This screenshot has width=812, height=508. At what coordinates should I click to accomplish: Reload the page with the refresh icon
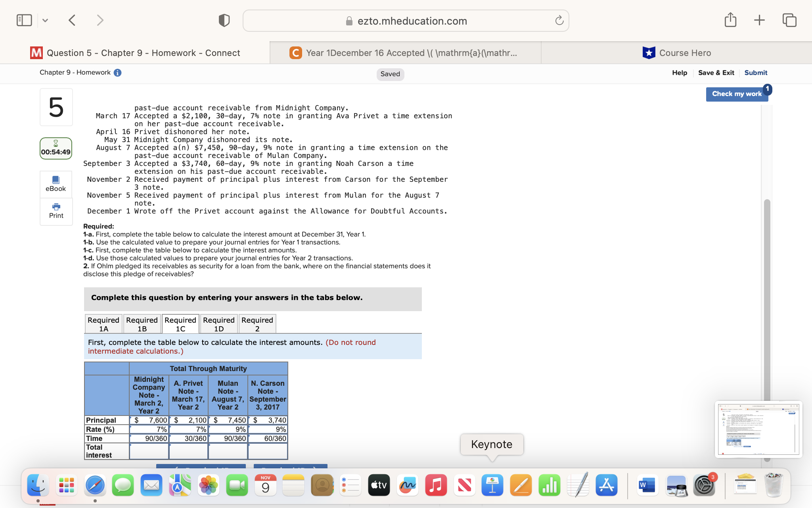pyautogui.click(x=559, y=21)
